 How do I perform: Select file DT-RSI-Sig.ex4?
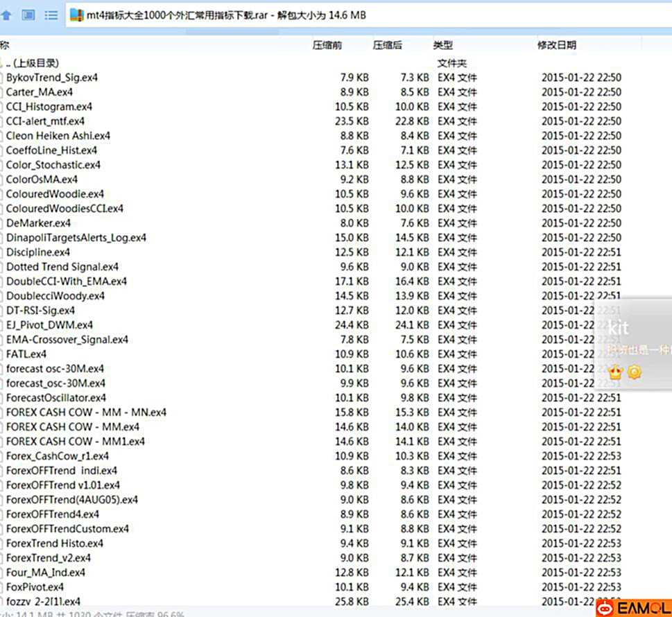click(x=40, y=311)
